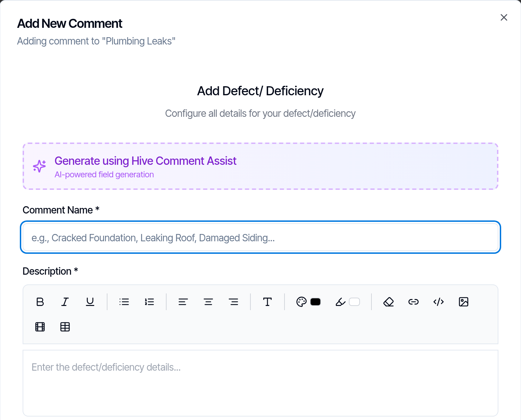Image resolution: width=521 pixels, height=420 pixels.
Task: Pick the black text color swatch
Action: [315, 302]
